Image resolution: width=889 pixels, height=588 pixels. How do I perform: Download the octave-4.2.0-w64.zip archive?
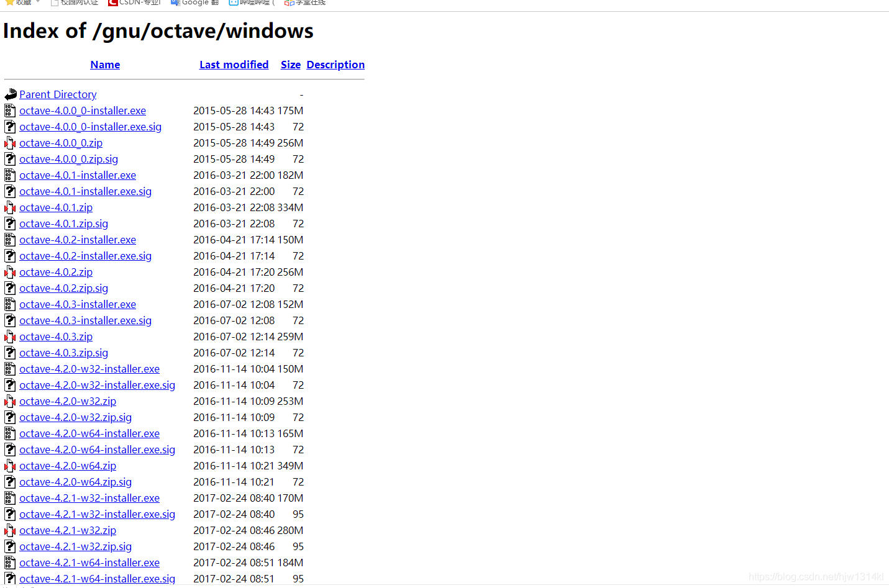click(68, 466)
